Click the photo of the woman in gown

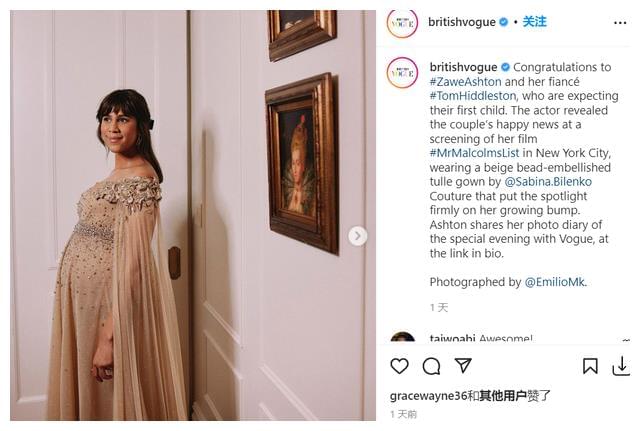(190, 215)
